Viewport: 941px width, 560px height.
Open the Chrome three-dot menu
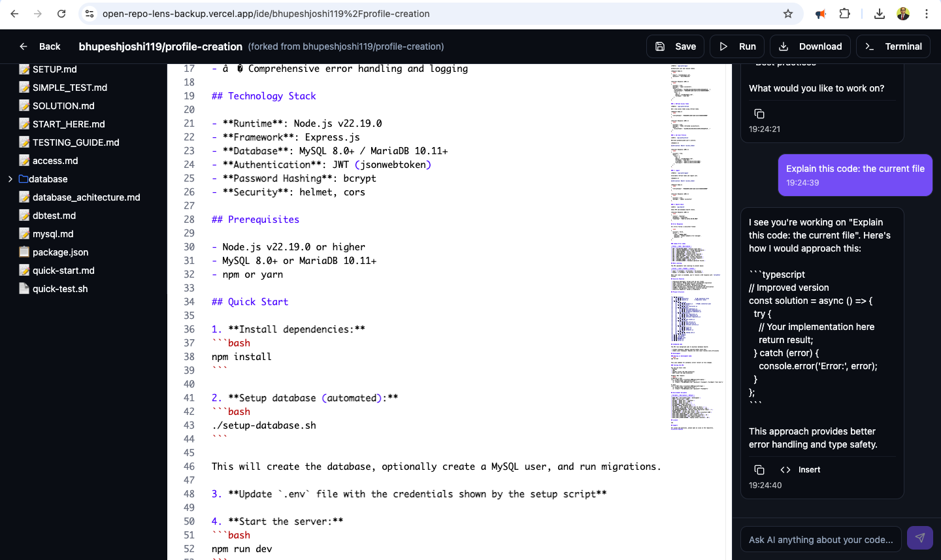[x=927, y=14]
